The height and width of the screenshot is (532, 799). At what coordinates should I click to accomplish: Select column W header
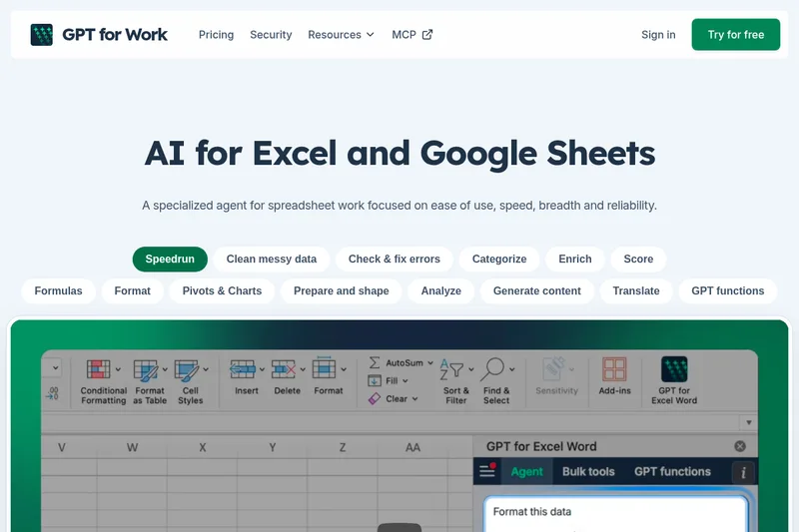pyautogui.click(x=132, y=447)
